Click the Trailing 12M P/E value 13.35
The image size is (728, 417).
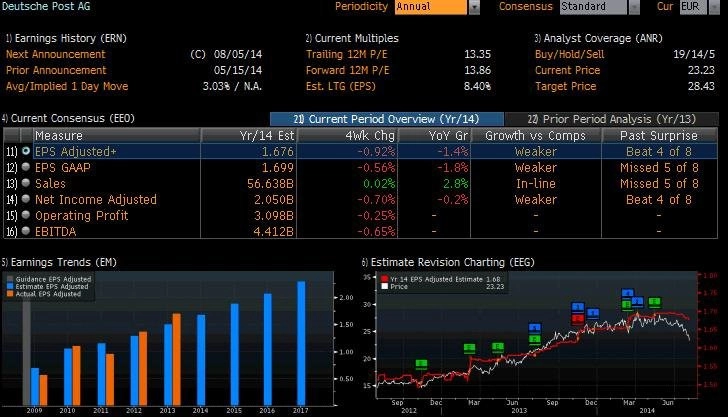pyautogui.click(x=477, y=54)
